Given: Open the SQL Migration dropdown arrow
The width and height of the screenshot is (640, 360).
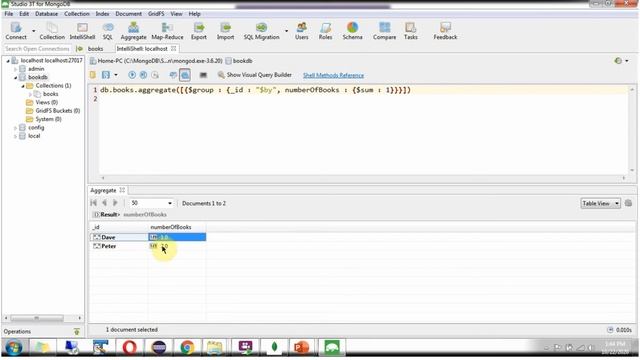Looking at the screenshot, I should click(286, 31).
